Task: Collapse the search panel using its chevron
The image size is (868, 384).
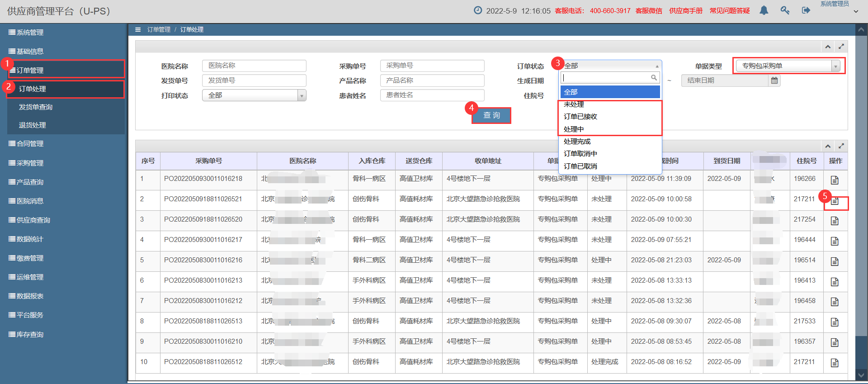Action: 828,47
